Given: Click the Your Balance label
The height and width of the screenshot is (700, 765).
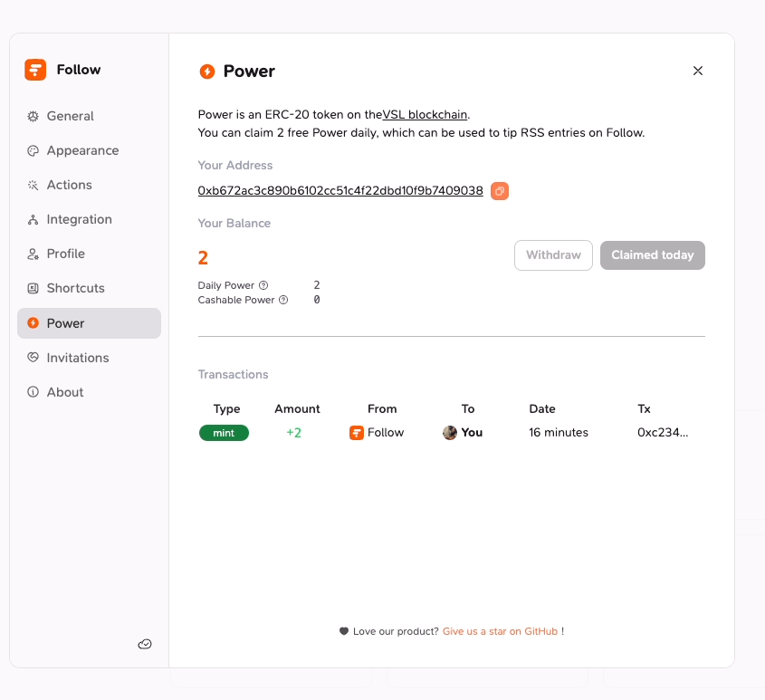Looking at the screenshot, I should 234,223.
